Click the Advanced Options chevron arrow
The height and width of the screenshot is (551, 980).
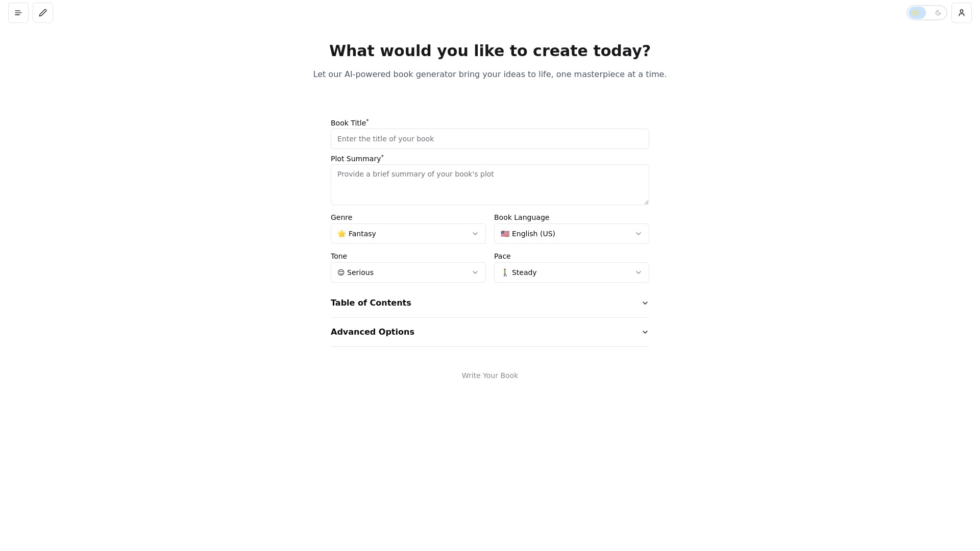[645, 332]
